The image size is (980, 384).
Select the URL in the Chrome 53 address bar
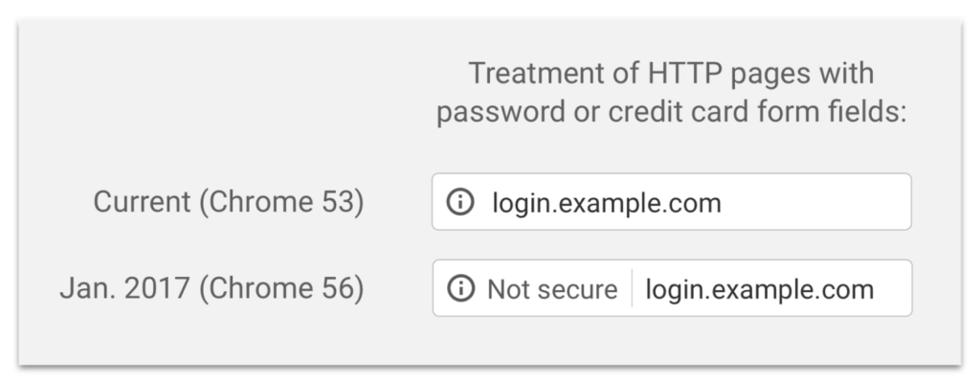coord(606,202)
